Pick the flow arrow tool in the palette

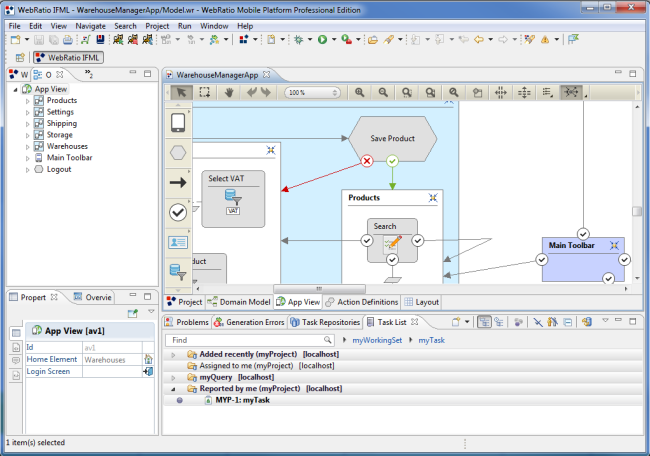pyautogui.click(x=178, y=182)
